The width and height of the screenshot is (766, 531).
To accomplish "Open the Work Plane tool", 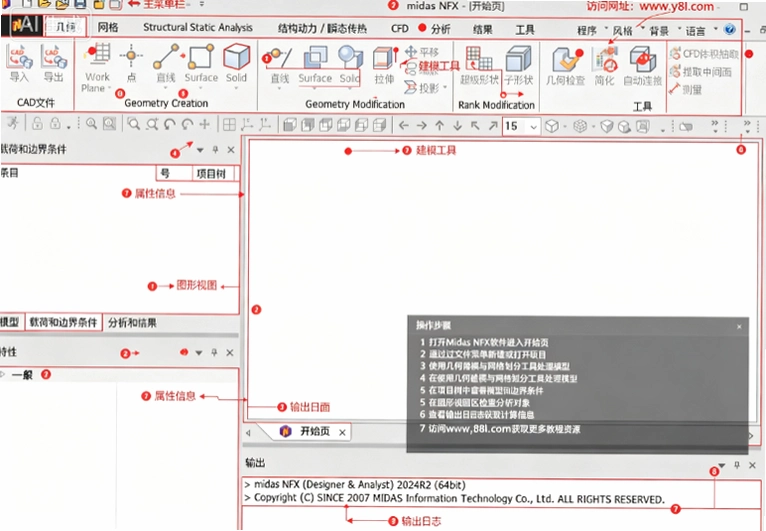I will coord(97,67).
